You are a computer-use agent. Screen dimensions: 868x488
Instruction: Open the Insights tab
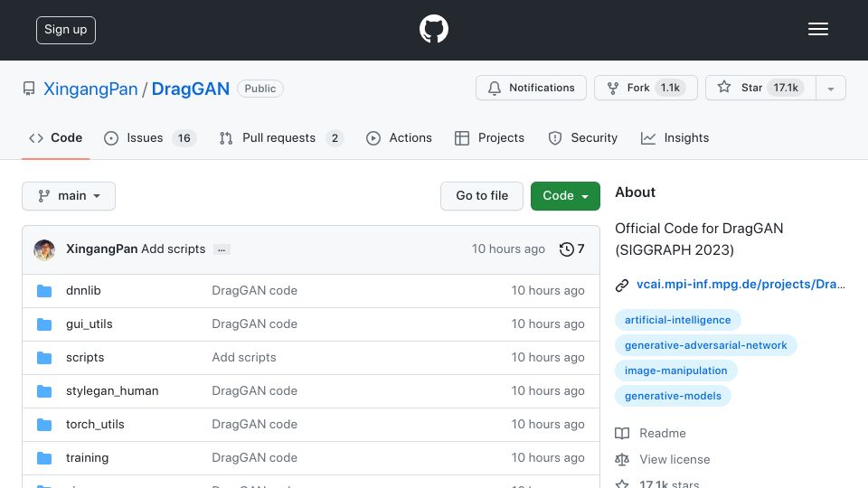(675, 137)
